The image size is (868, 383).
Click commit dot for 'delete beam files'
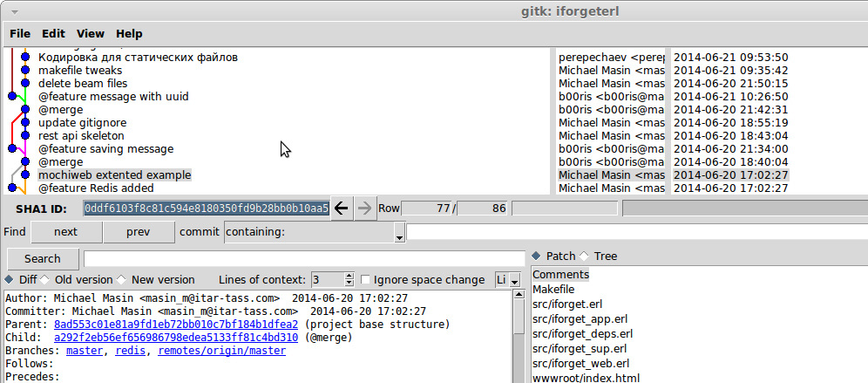[25, 83]
